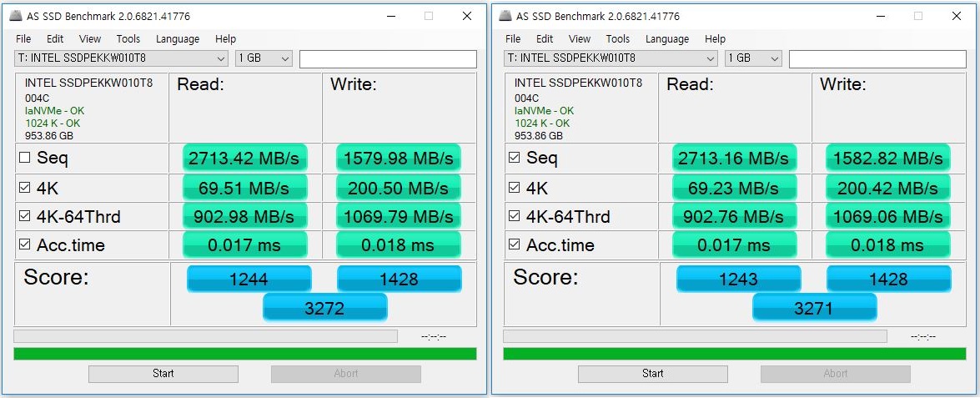Toggle the Acc.time checkbox in the left window

coord(24,245)
